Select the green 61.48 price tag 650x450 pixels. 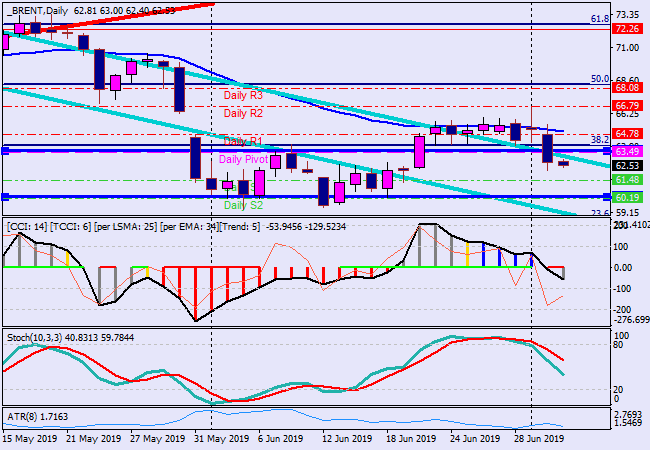(627, 180)
